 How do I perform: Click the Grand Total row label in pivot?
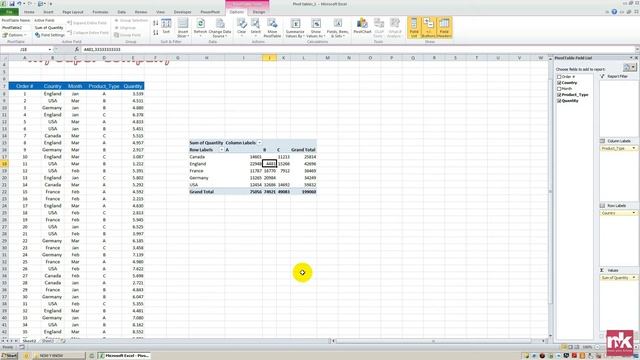point(201,192)
